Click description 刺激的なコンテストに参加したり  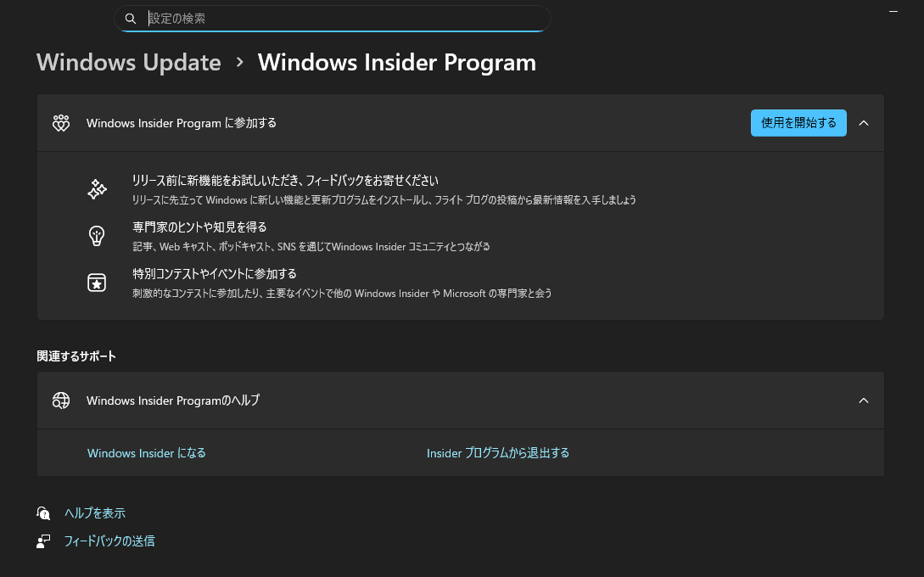(342, 294)
